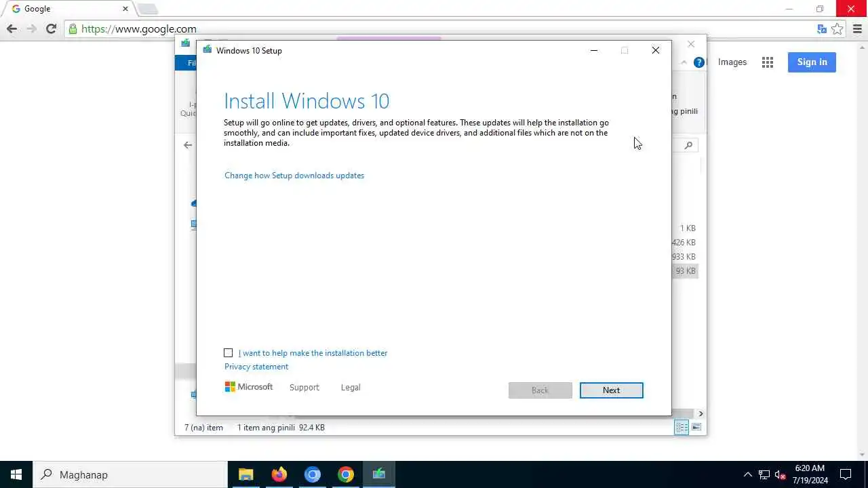This screenshot has height=488, width=868.
Task: Click the Microsoft logo in Setup footer
Action: coord(249,387)
